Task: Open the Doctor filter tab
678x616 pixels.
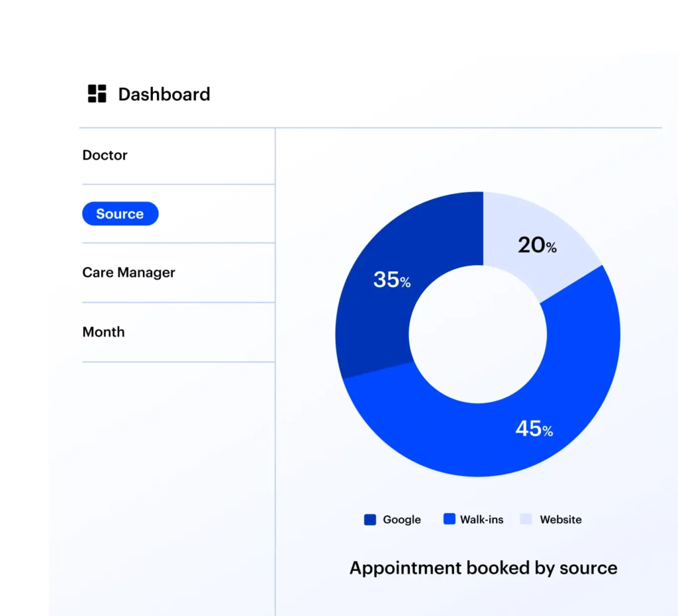Action: click(x=105, y=155)
